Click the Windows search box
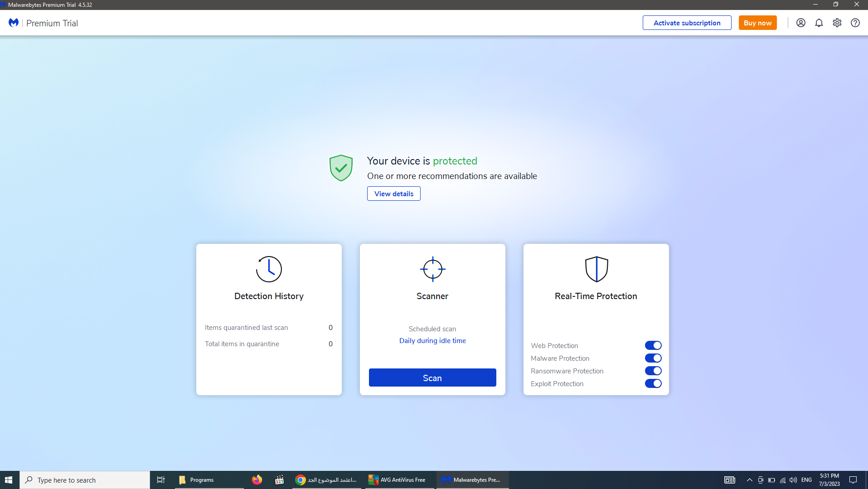Image resolution: width=868 pixels, height=489 pixels. pyautogui.click(x=85, y=480)
